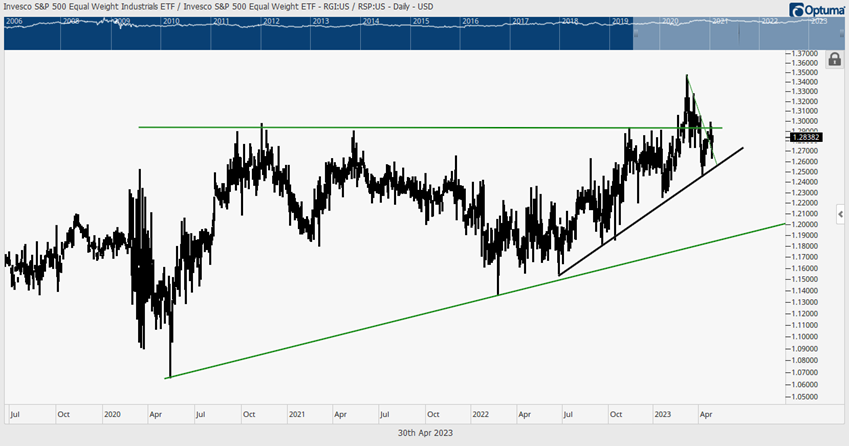Click the 1.18000 price scale label
The width and height of the screenshot is (849, 446).
pos(805,246)
